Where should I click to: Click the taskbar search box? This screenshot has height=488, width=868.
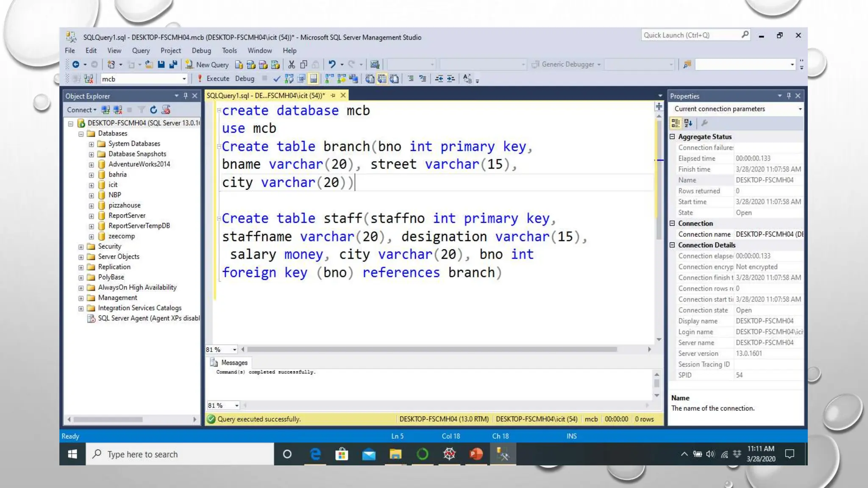180,454
